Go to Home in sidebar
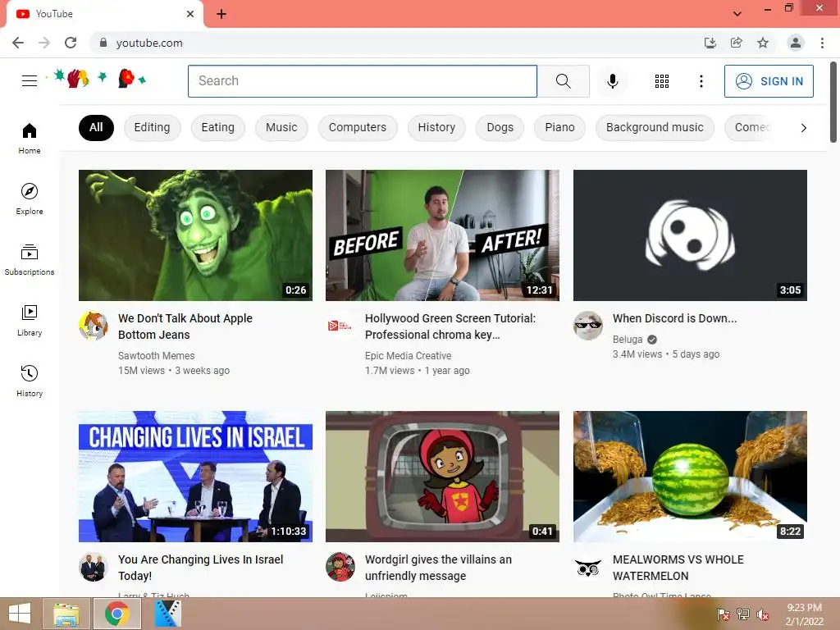The width and height of the screenshot is (840, 630). [30, 138]
